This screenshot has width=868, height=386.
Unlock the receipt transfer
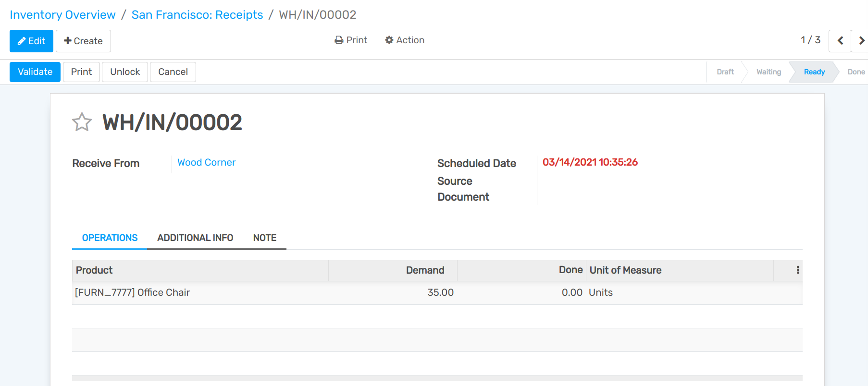pos(125,72)
